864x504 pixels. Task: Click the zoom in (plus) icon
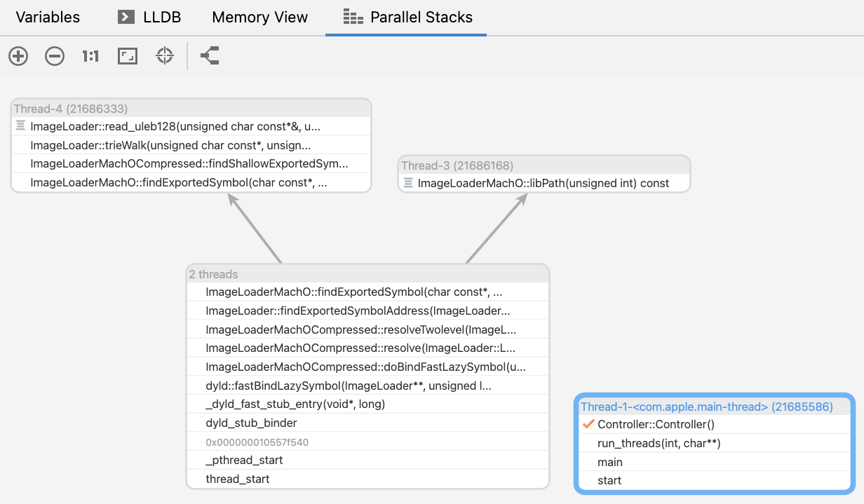tap(18, 56)
